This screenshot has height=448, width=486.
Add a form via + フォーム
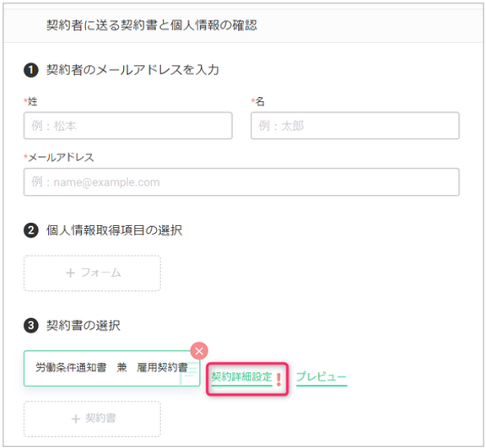coord(92,273)
